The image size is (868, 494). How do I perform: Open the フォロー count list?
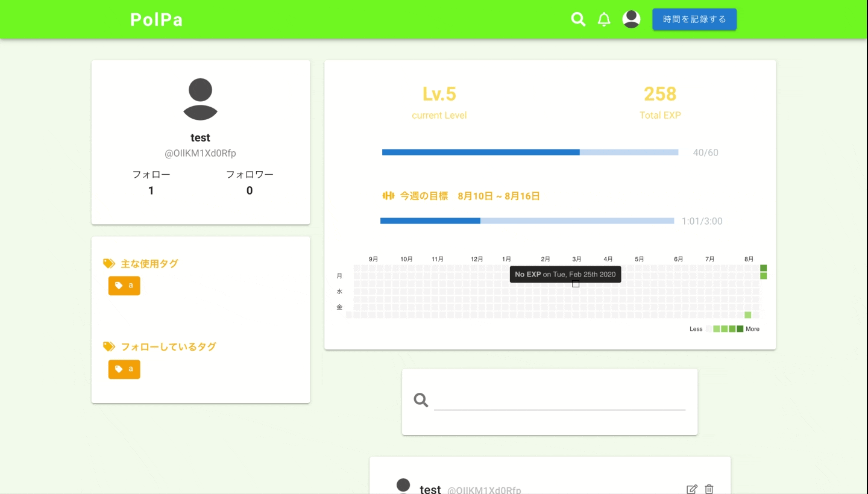point(151,183)
